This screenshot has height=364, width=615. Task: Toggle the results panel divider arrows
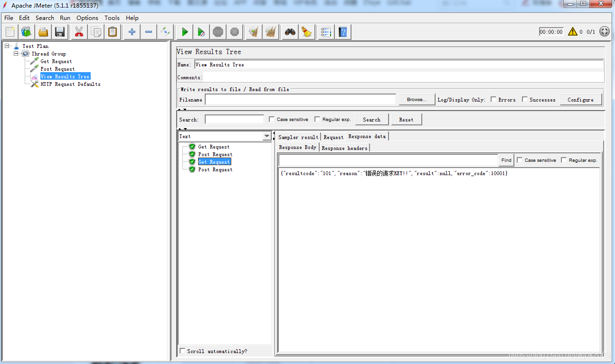(x=182, y=129)
